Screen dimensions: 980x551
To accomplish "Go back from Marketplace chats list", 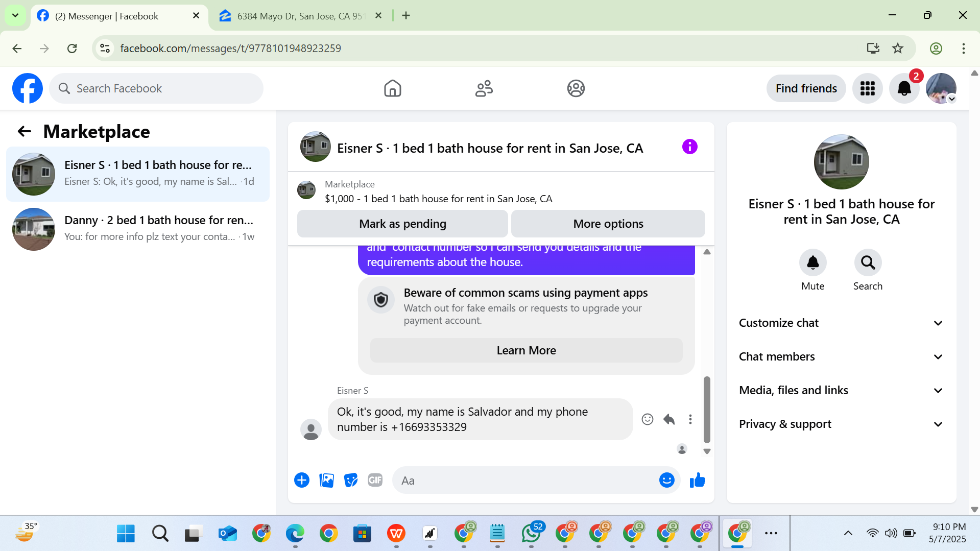I will [x=24, y=132].
